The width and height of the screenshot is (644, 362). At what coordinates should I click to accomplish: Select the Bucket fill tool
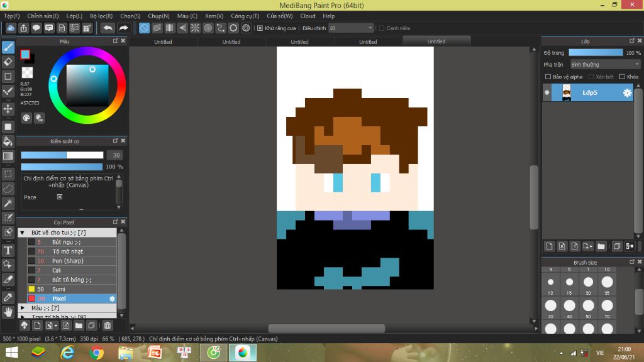tap(8, 141)
